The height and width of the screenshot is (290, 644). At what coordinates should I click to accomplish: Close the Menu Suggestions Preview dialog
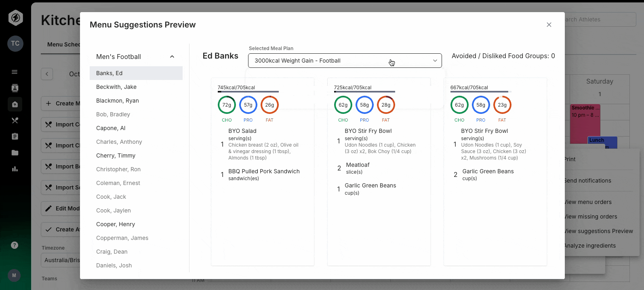tap(549, 25)
